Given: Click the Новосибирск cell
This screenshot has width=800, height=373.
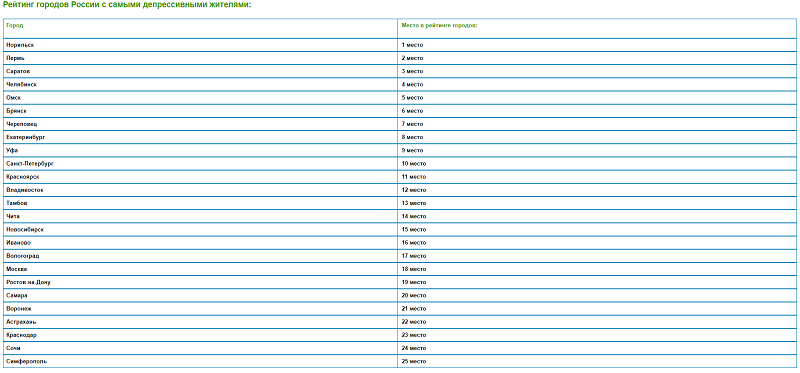Looking at the screenshot, I should [x=201, y=230].
